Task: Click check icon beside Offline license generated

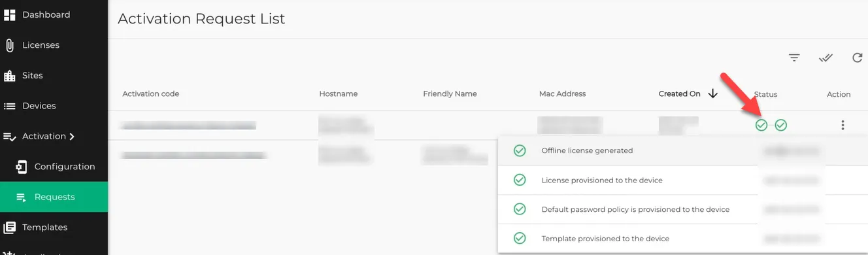Action: tap(520, 150)
